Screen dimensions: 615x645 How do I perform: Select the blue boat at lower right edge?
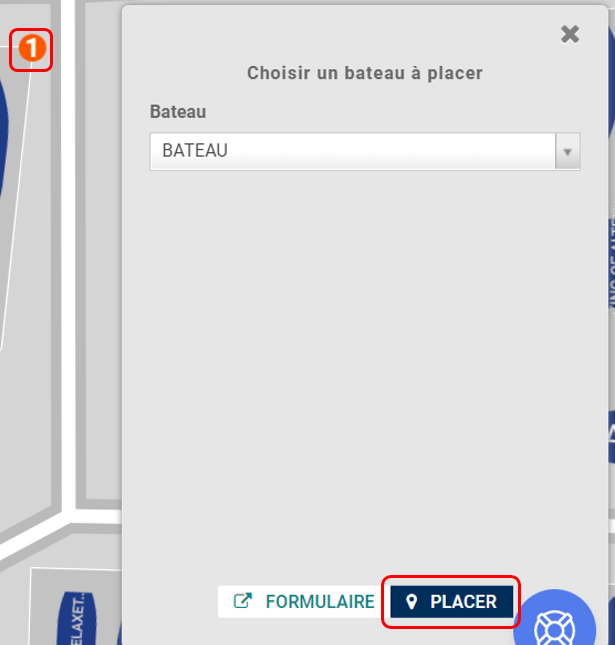(611, 438)
